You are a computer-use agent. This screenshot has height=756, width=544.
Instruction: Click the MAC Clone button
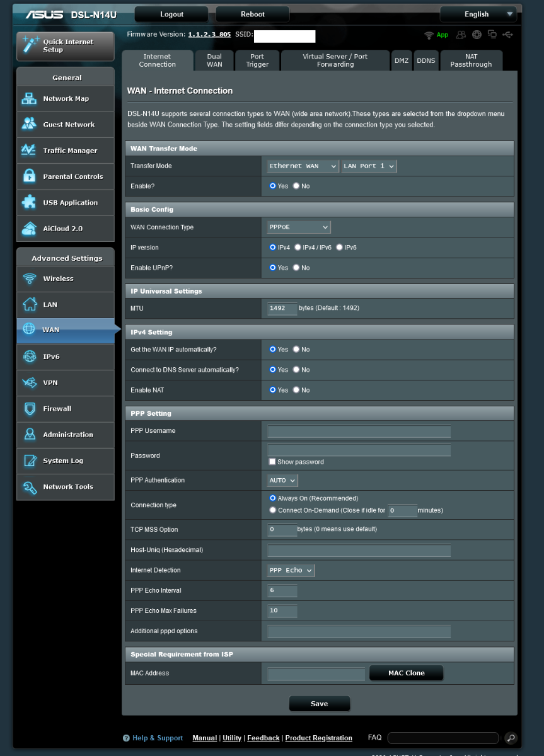[407, 673]
